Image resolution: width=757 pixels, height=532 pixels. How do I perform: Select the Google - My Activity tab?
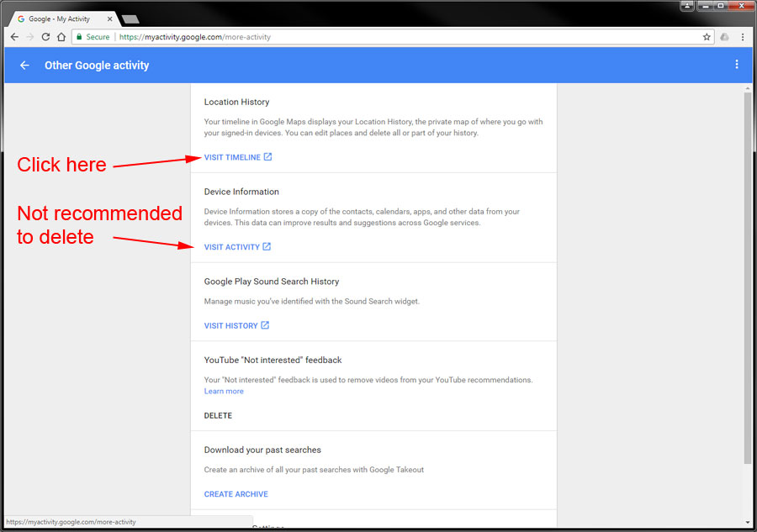pyautogui.click(x=64, y=19)
